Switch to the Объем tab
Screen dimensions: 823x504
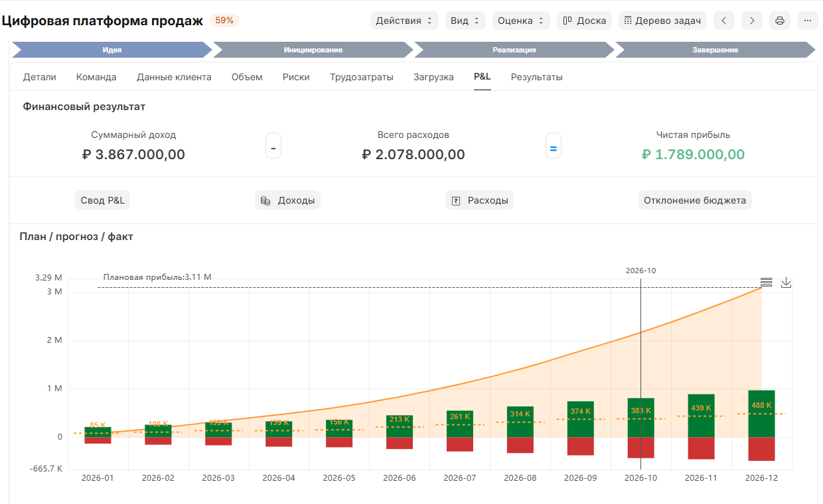[247, 77]
